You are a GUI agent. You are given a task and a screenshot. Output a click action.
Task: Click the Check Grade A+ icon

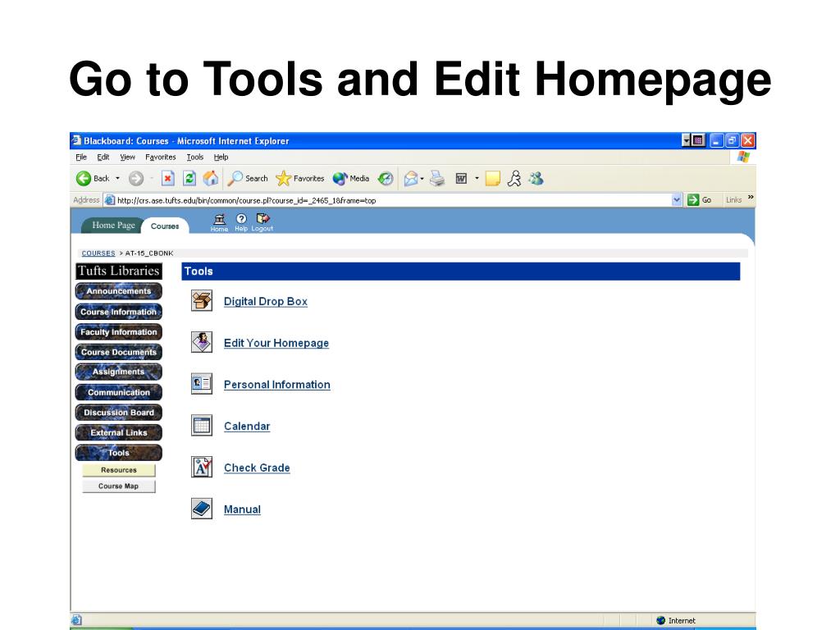click(x=202, y=467)
